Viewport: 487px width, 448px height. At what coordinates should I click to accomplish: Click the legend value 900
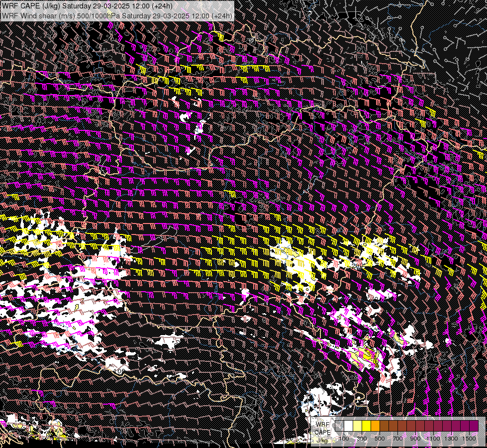415,439
